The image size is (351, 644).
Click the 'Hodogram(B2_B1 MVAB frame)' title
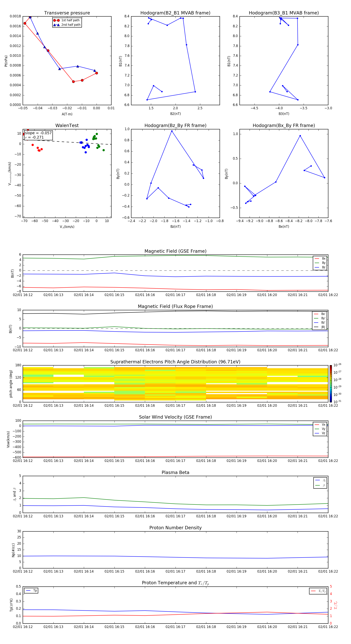[x=175, y=13]
